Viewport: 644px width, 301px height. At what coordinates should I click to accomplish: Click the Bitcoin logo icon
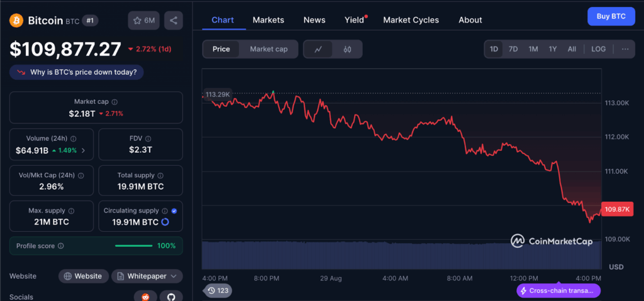16,21
